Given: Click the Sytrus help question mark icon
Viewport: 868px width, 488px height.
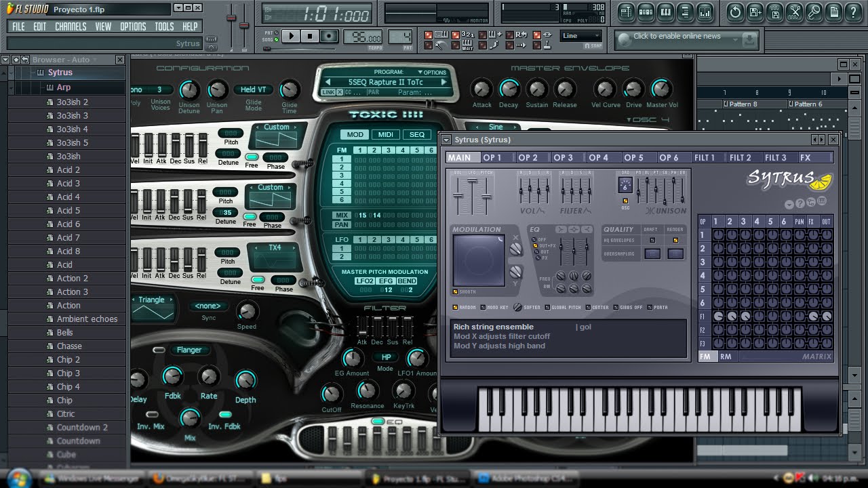Looking at the screenshot, I should coord(800,203).
